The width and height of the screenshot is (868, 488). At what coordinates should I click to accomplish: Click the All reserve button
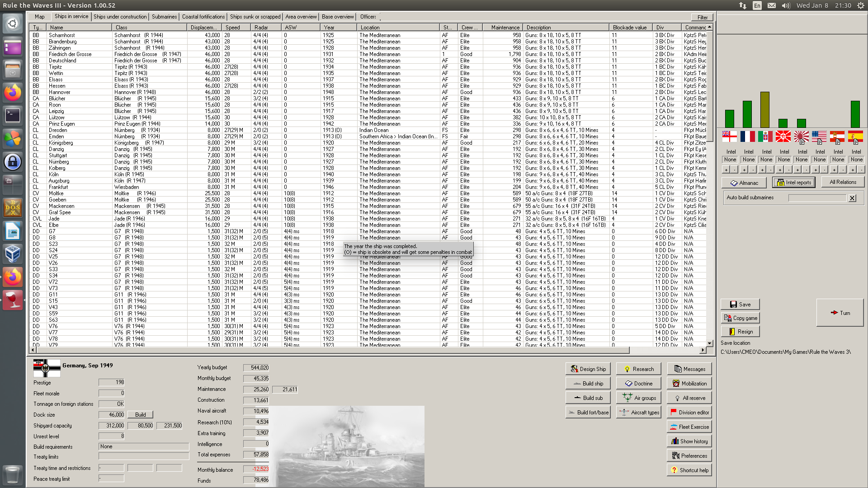pyautogui.click(x=689, y=398)
